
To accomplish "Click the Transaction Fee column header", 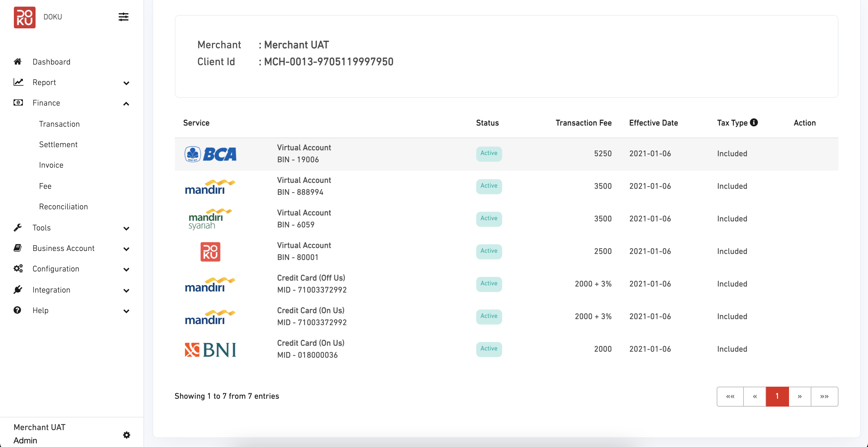I will [583, 123].
